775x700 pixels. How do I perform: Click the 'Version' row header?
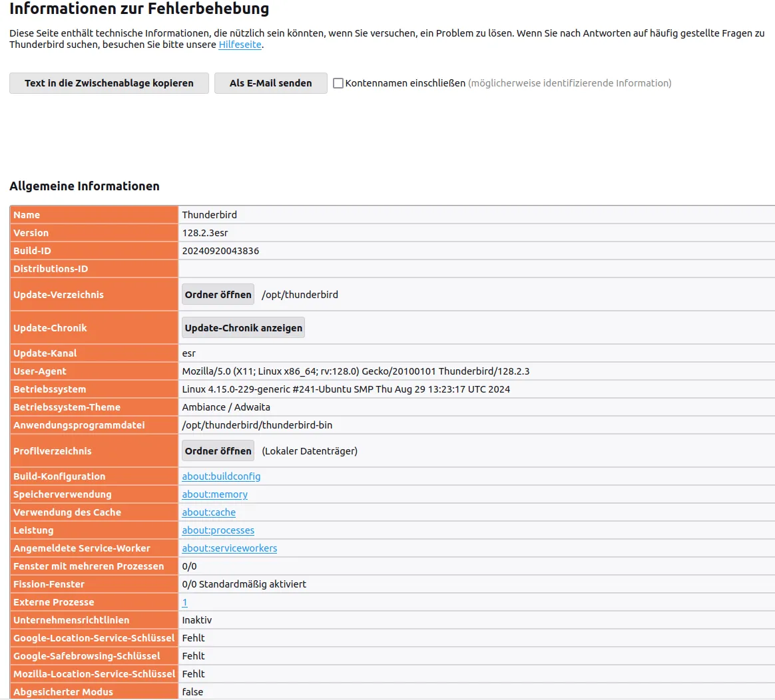tap(94, 233)
